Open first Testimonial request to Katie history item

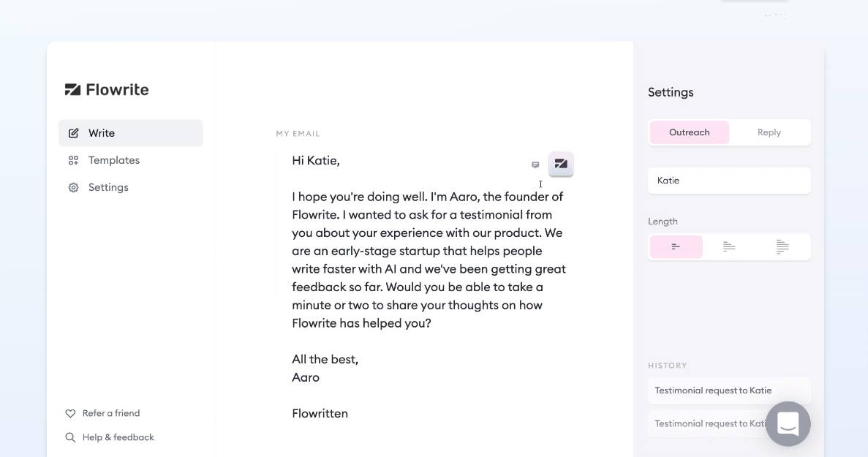pos(713,390)
